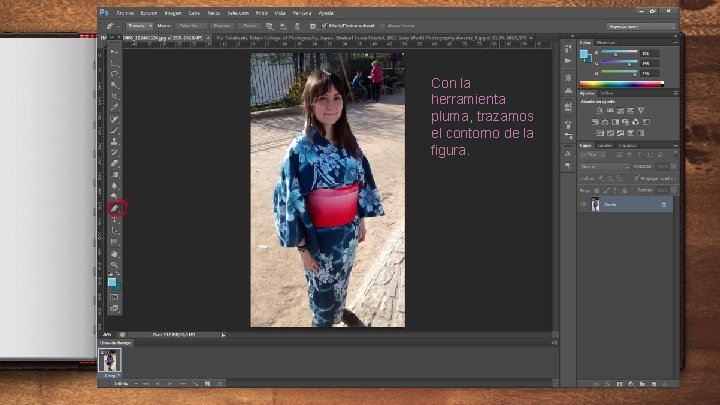Activate the Hand tool
Screen dimensions: 720x405
point(114,253)
